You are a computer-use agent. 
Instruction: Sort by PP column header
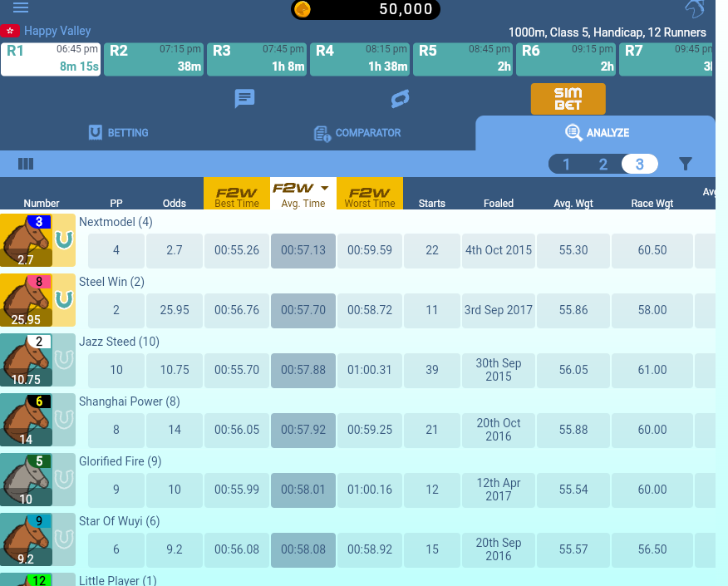pos(116,204)
